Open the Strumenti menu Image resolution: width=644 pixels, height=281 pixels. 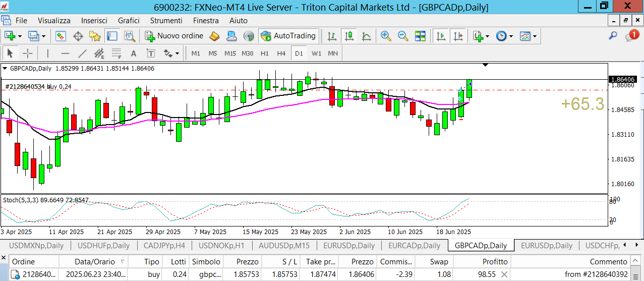pos(166,21)
